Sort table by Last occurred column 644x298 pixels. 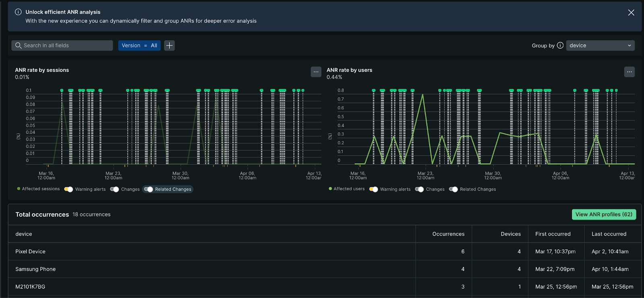609,234
